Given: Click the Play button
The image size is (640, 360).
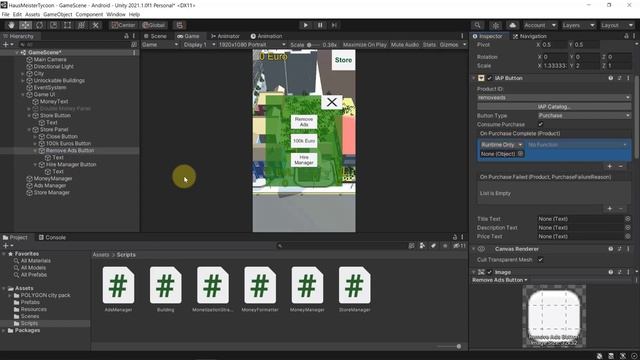Looking at the screenshot, I should 305,25.
